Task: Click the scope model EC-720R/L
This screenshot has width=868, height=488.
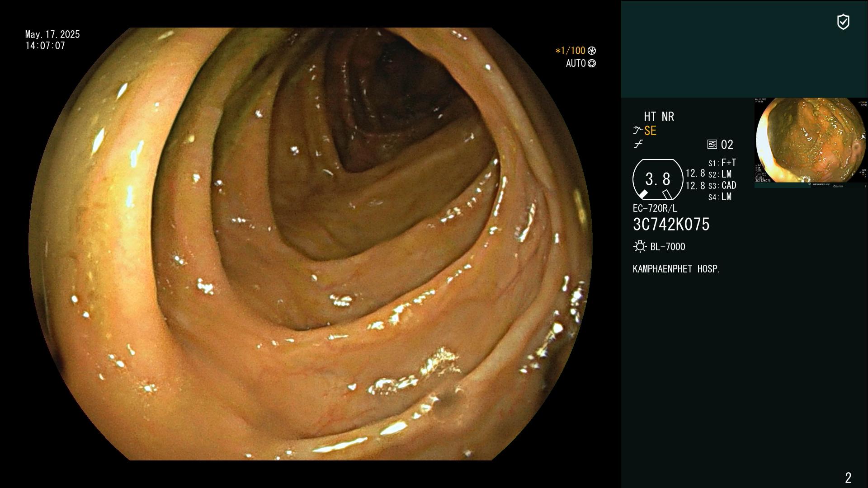Action: click(x=655, y=208)
